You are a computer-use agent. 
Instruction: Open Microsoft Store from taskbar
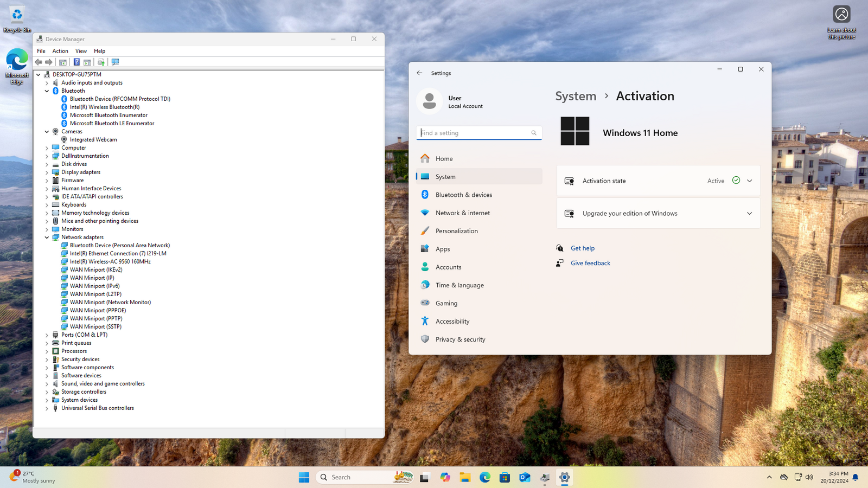(x=505, y=477)
